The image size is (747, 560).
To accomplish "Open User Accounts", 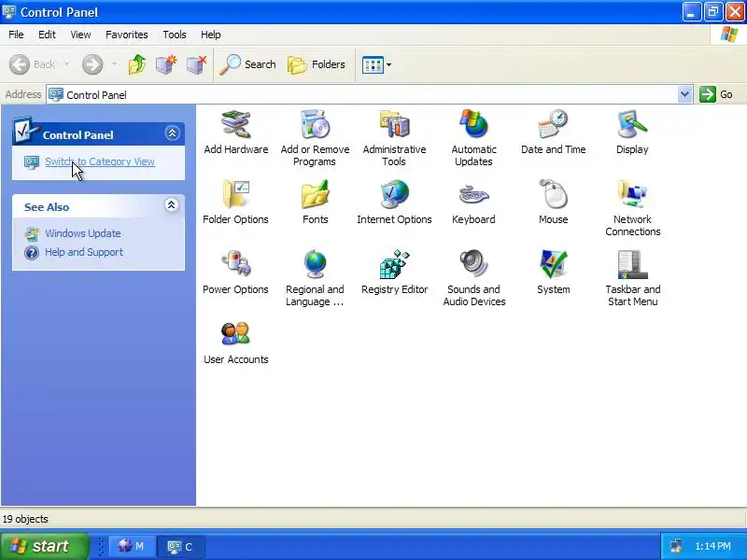I will 236,343.
